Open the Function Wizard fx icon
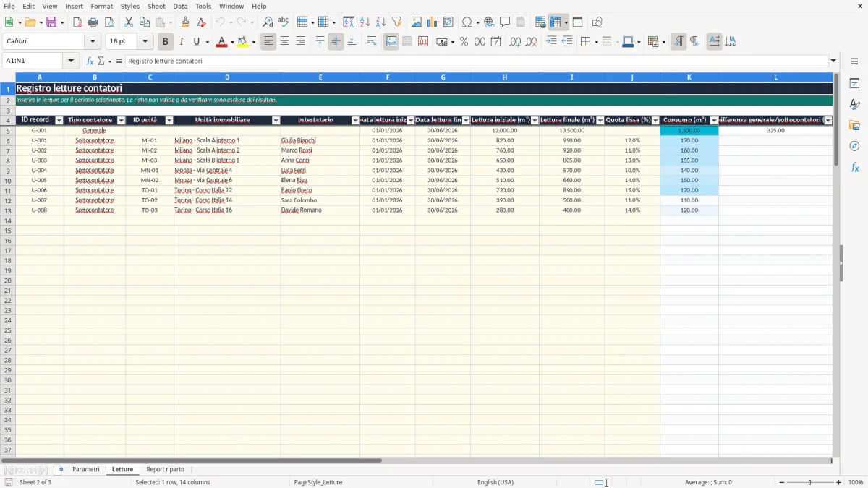The height and width of the screenshot is (488, 868). click(90, 61)
